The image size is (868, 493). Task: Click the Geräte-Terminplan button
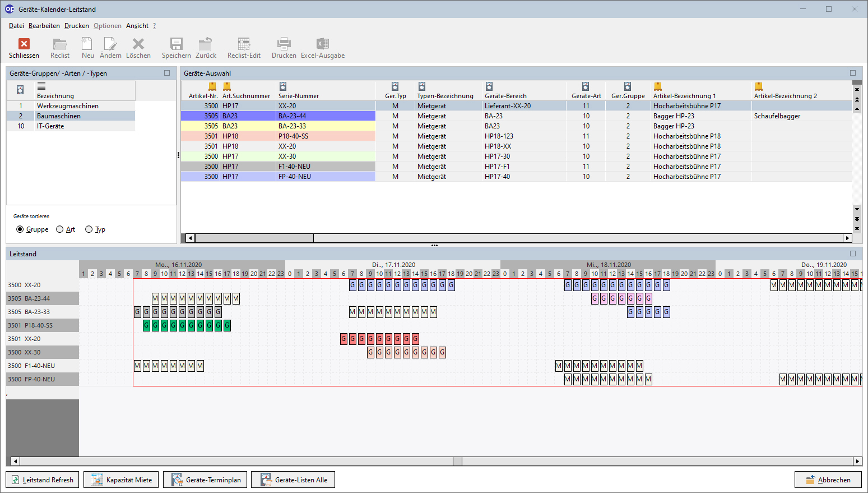tap(205, 480)
